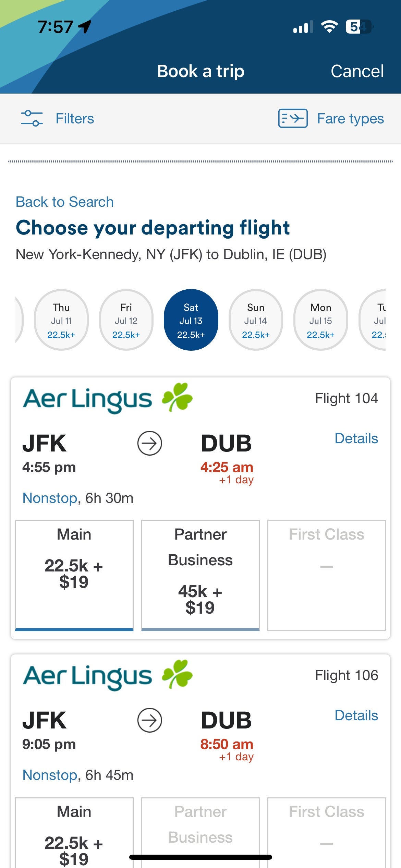Switch to the Book a trip screen title
Image resolution: width=401 pixels, height=868 pixels.
tap(200, 71)
